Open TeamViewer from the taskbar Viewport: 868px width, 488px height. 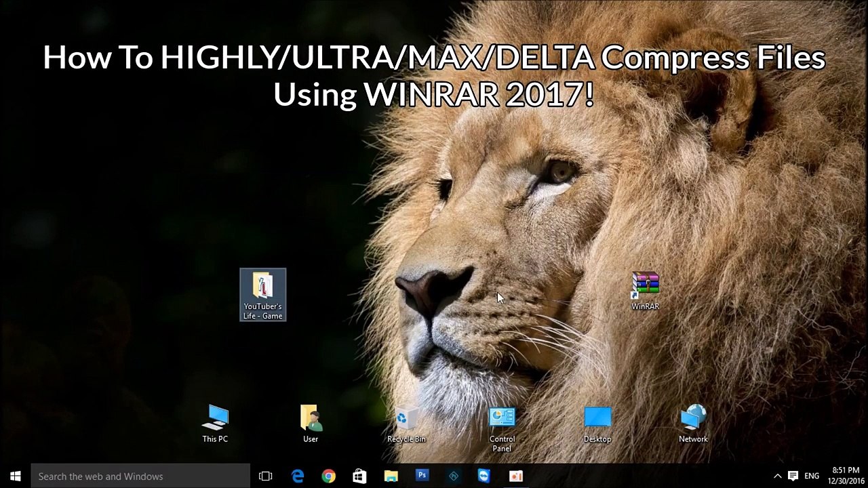(x=484, y=476)
